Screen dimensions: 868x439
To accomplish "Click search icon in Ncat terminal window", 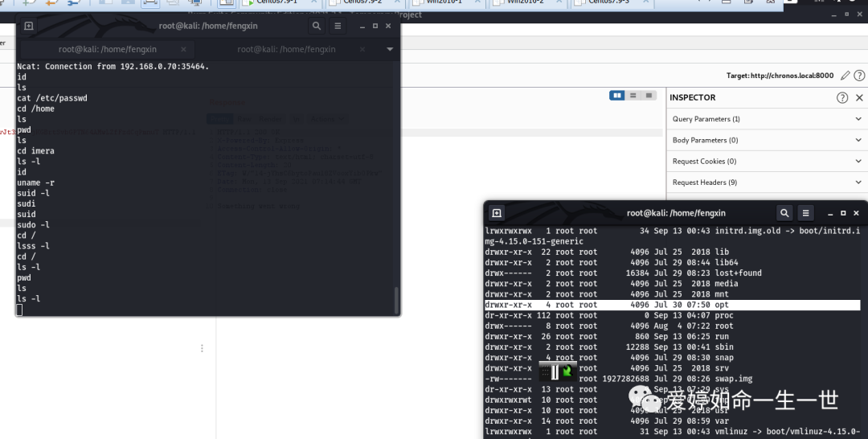I will [x=316, y=26].
